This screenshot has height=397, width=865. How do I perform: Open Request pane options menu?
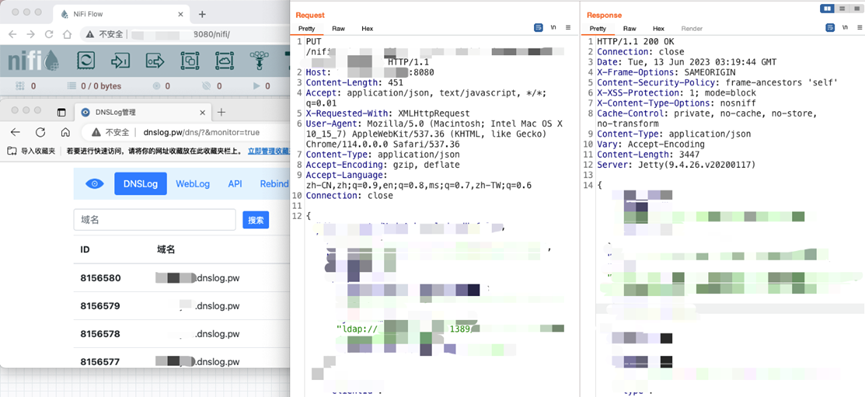pos(568,28)
